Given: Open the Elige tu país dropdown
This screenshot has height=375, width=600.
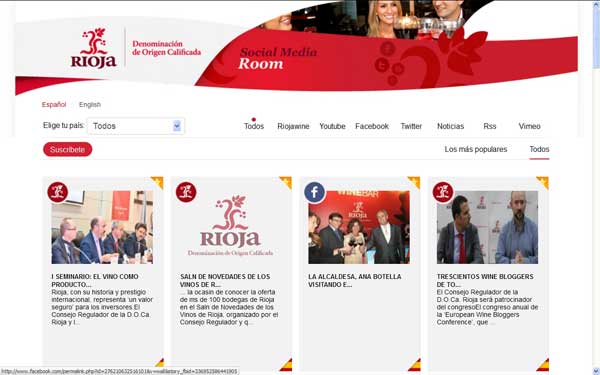Looking at the screenshot, I should (x=136, y=126).
